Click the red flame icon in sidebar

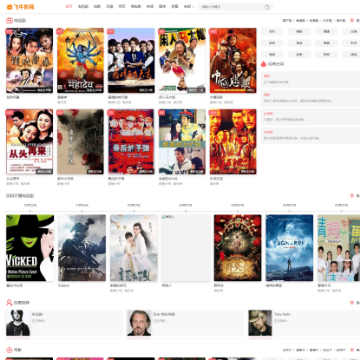[x=264, y=64]
